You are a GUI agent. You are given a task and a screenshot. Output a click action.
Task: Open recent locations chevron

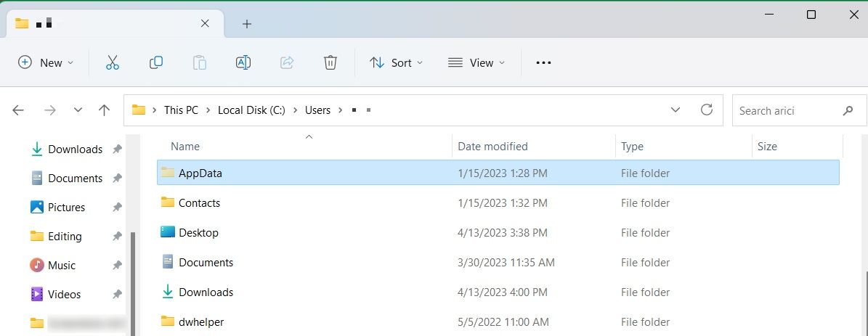(x=78, y=110)
